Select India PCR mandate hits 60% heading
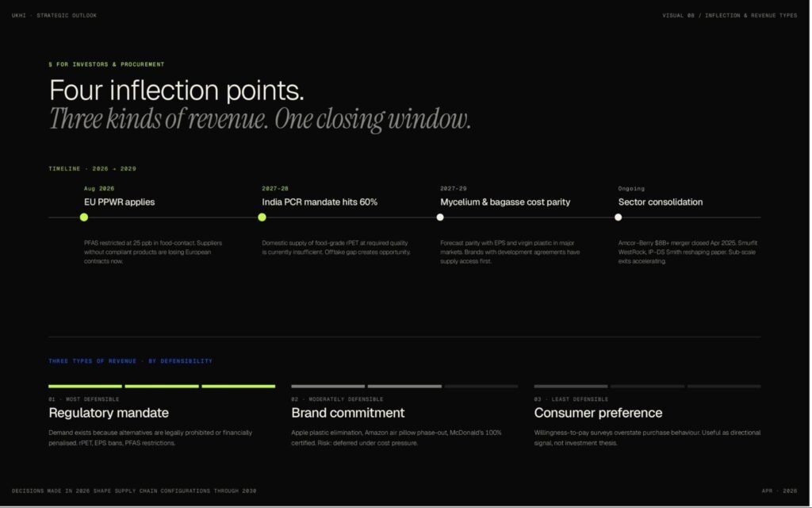This screenshot has width=812, height=508. (320, 202)
